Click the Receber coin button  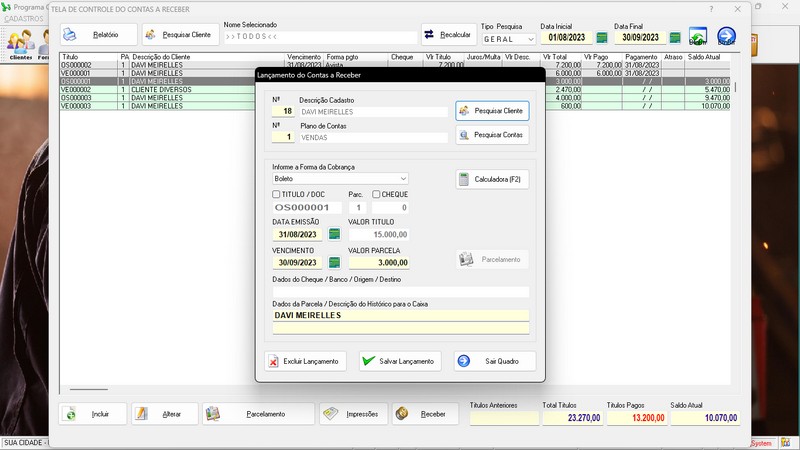pos(425,414)
